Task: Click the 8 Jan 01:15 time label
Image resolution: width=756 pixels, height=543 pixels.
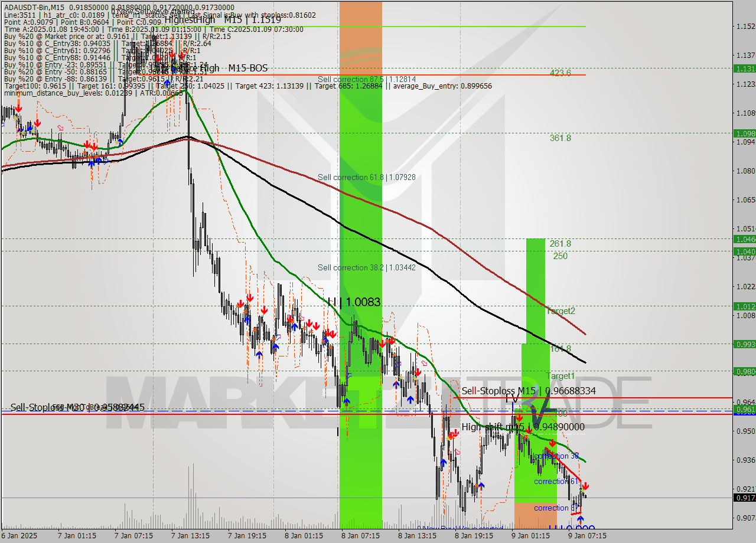Action: (305, 536)
